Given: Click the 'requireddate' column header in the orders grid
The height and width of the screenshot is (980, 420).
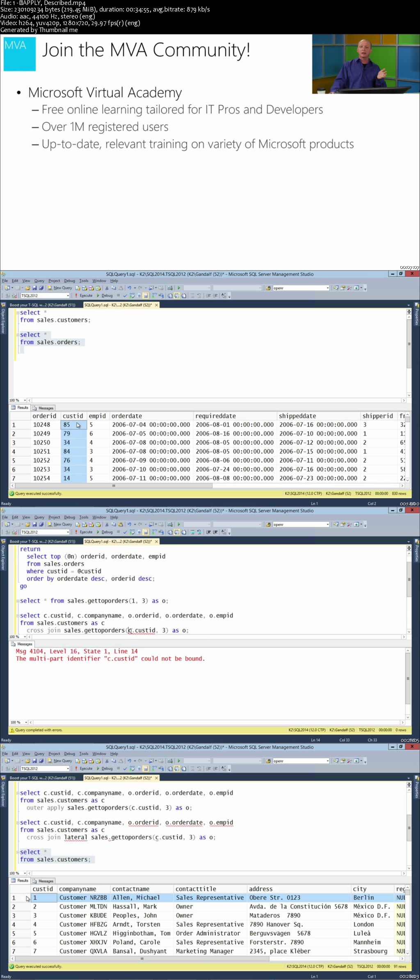Looking at the screenshot, I should click(234, 416).
